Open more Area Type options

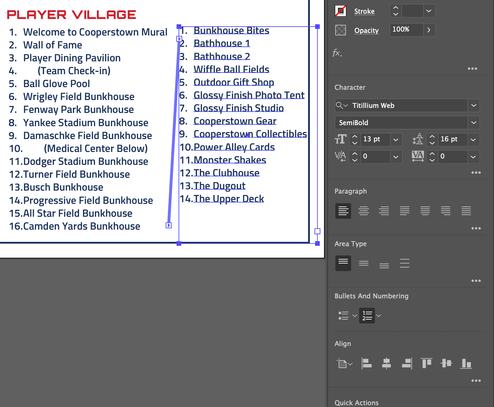click(x=476, y=281)
